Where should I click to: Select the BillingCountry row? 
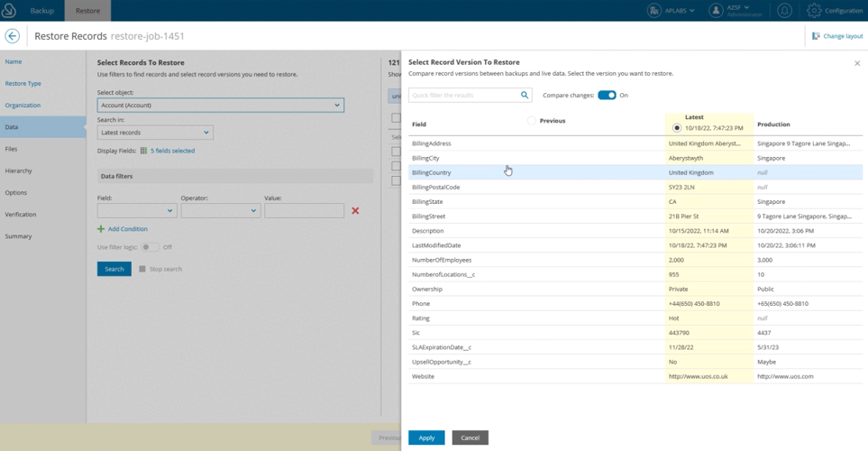(635, 172)
